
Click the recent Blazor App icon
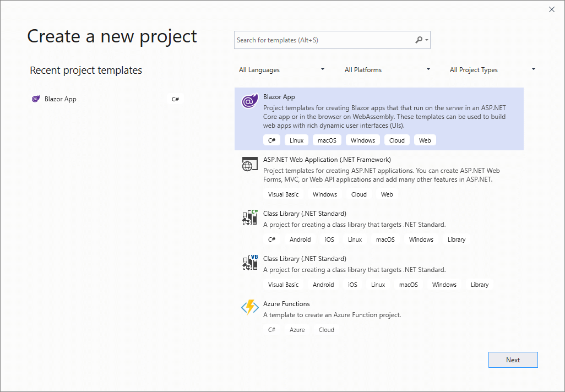tap(36, 99)
